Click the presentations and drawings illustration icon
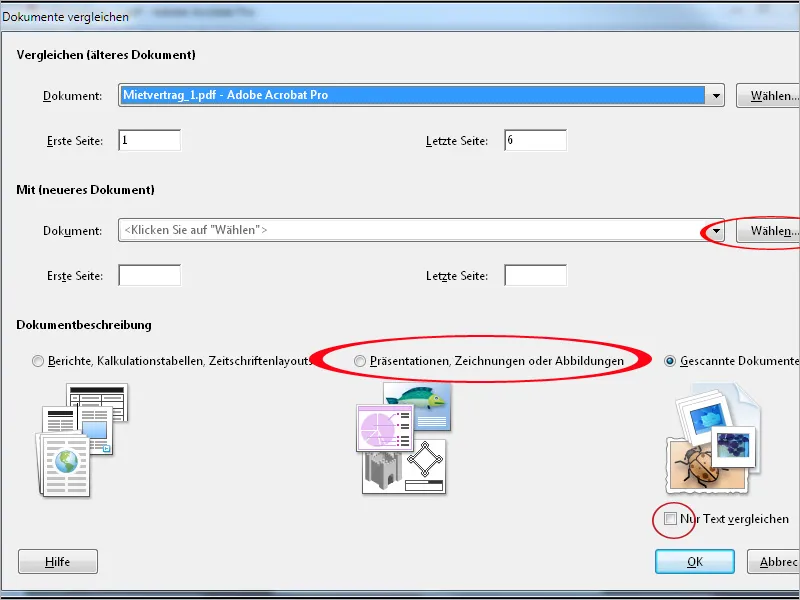 pyautogui.click(x=404, y=438)
